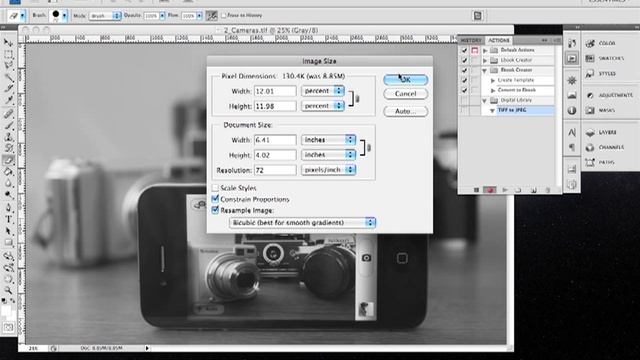This screenshot has height=360, width=640.
Task: Select the Pen tool
Action: [8, 208]
